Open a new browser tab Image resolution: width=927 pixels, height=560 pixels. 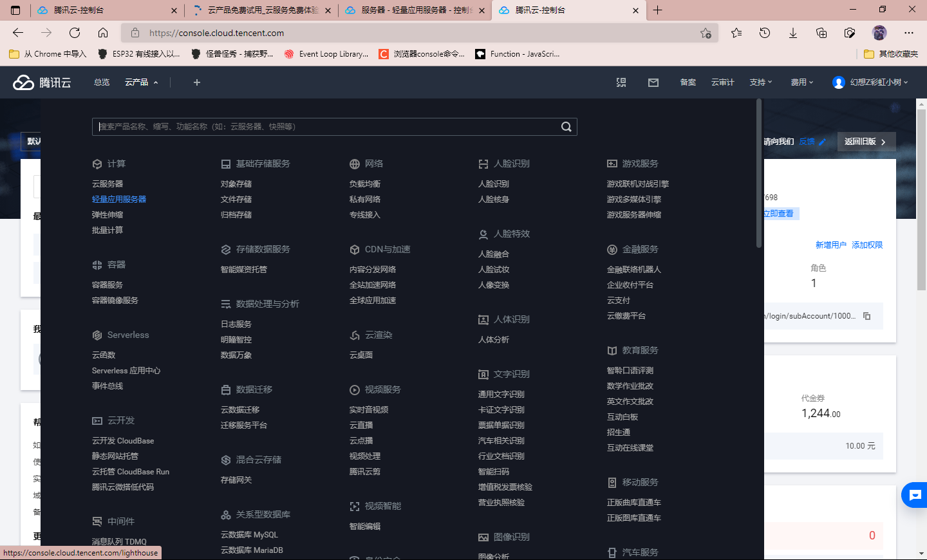coord(657,10)
